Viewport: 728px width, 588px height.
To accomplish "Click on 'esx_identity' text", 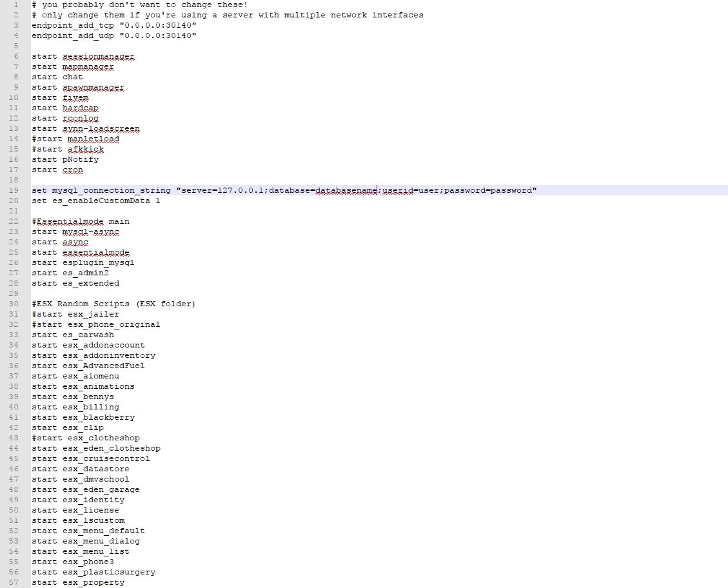I will (93, 500).
